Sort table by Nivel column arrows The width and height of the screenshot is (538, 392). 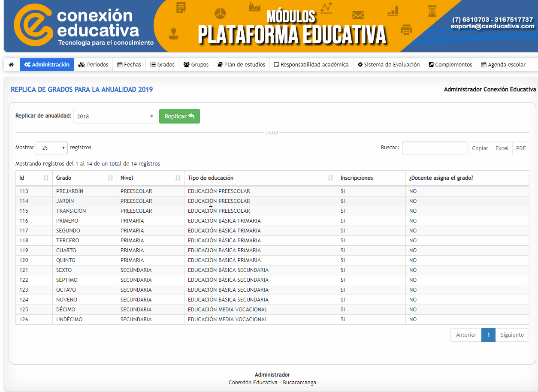pyautogui.click(x=178, y=178)
